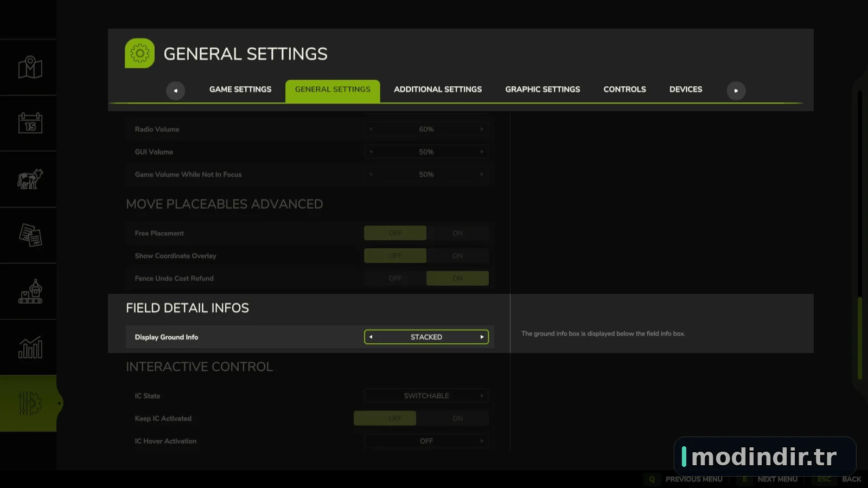The height and width of the screenshot is (488, 868).
Task: Select the Fence Undo Cost Refund label
Action: point(174,278)
